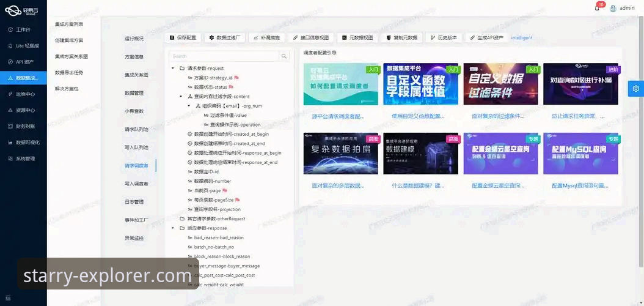Collapse the 查询内容过滤字段-content node arrow

click(x=181, y=96)
